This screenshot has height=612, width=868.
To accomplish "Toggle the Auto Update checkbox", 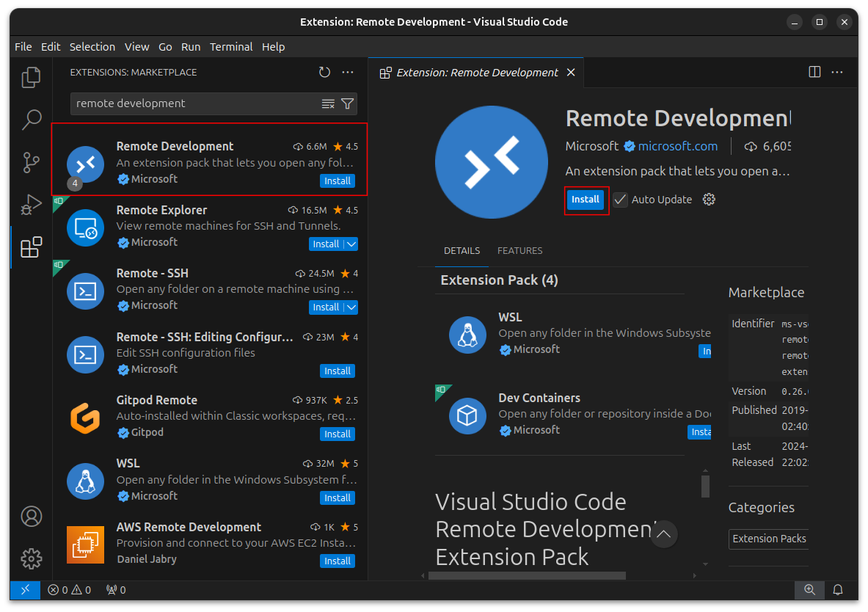I will pos(621,200).
